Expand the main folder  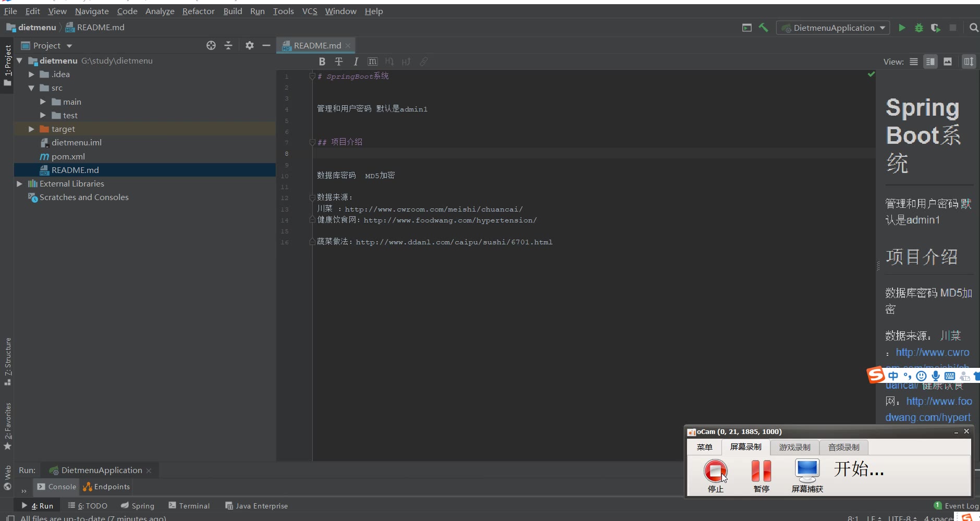tap(43, 102)
